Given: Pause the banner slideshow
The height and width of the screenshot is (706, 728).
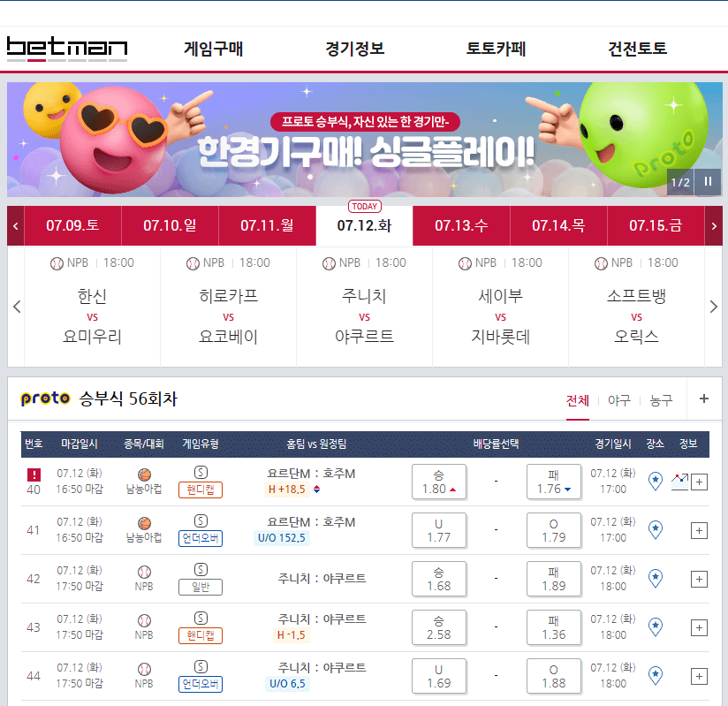Looking at the screenshot, I should point(708,182).
